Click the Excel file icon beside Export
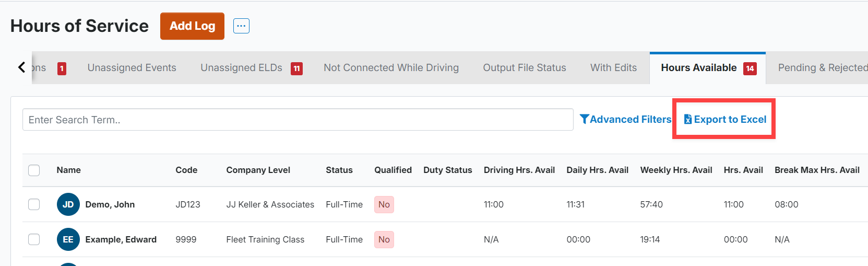The width and height of the screenshot is (868, 266). (688, 119)
